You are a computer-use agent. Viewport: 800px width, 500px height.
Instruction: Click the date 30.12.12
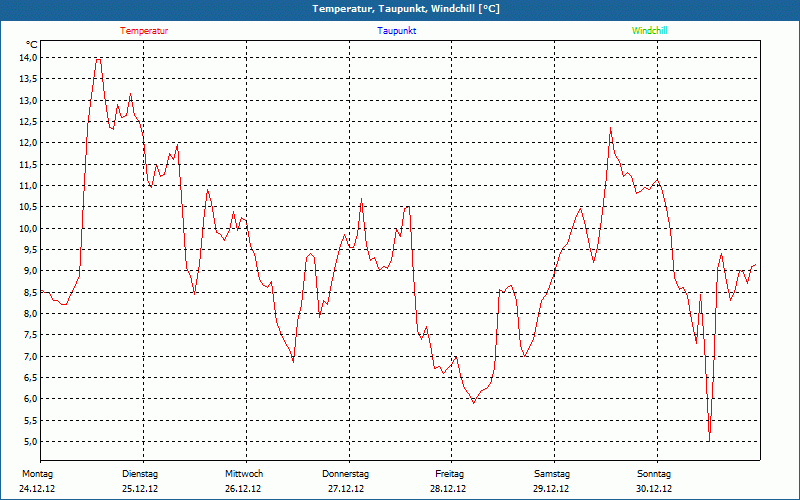(654, 489)
